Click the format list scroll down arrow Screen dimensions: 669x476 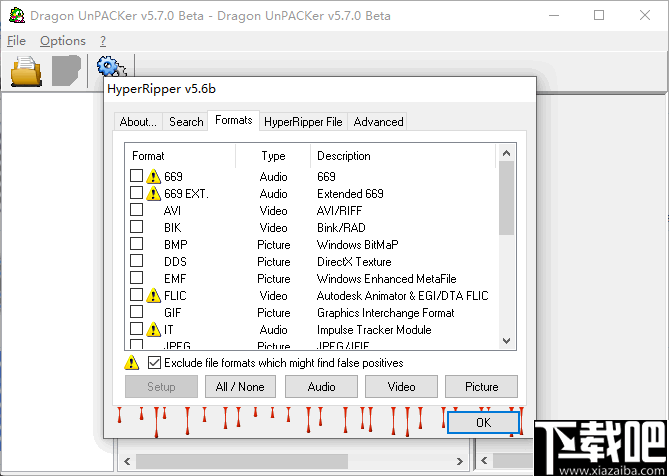click(x=506, y=341)
